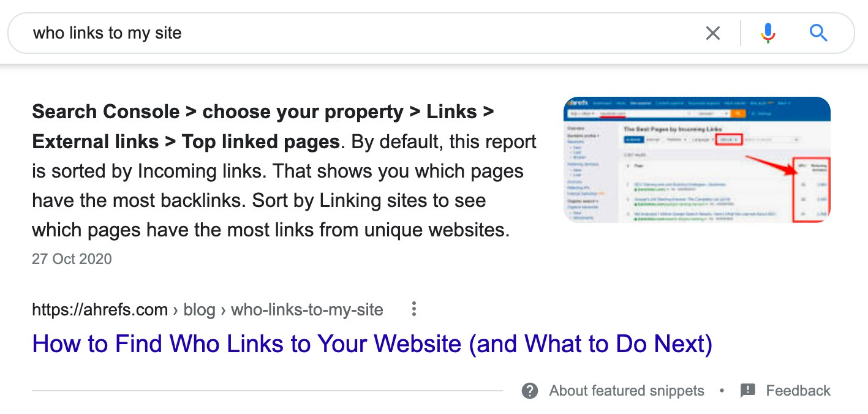The width and height of the screenshot is (868, 414).
Task: Click the blog breadcrumb segment
Action: pos(199,309)
